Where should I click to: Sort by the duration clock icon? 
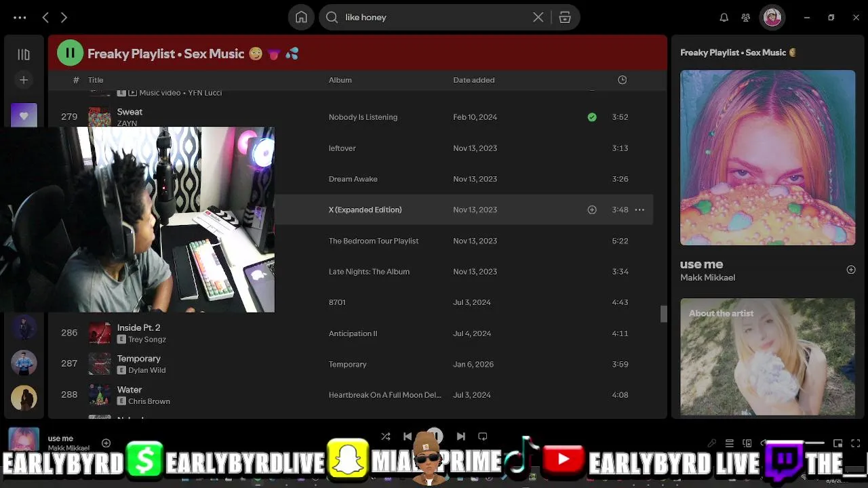(622, 80)
